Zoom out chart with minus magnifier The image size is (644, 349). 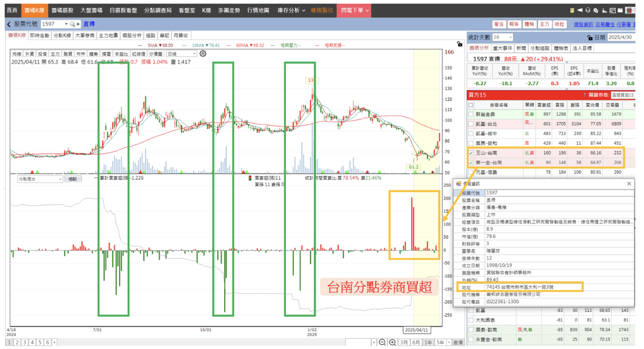[x=382, y=342]
